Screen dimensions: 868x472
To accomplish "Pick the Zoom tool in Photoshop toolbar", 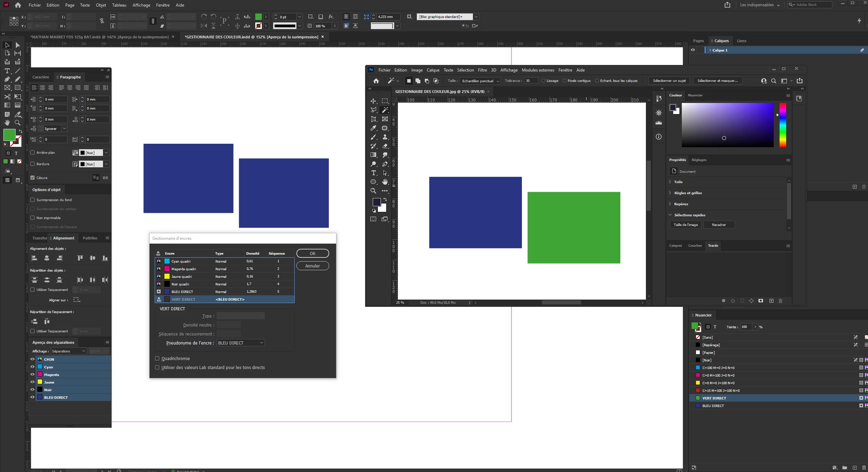I will click(373, 191).
